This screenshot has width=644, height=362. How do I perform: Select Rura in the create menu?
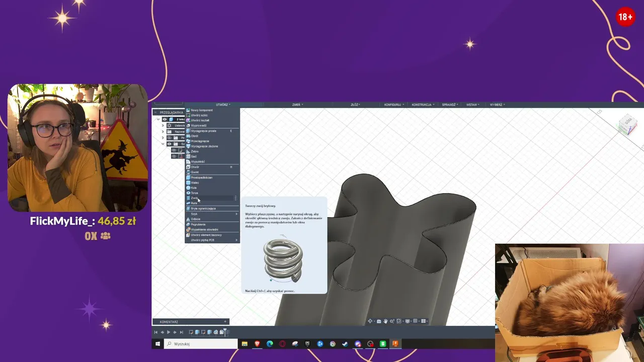click(212, 203)
